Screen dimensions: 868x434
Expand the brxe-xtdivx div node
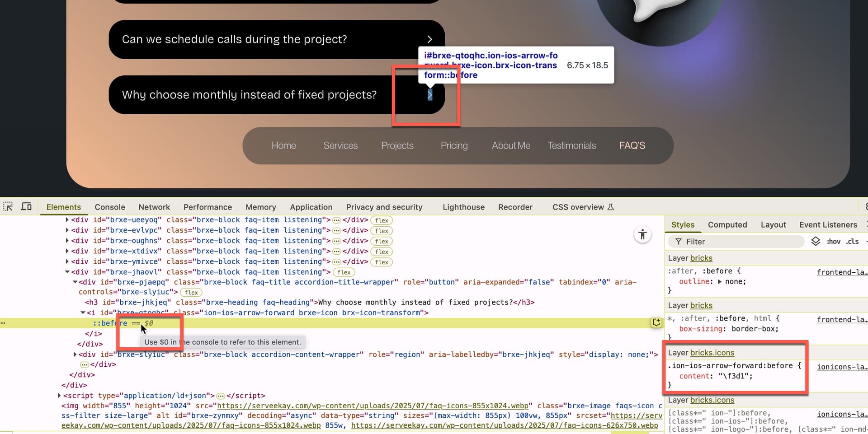[67, 251]
